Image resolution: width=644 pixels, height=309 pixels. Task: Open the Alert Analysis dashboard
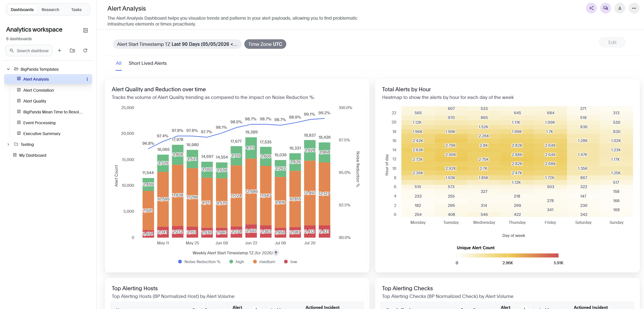tap(36, 79)
